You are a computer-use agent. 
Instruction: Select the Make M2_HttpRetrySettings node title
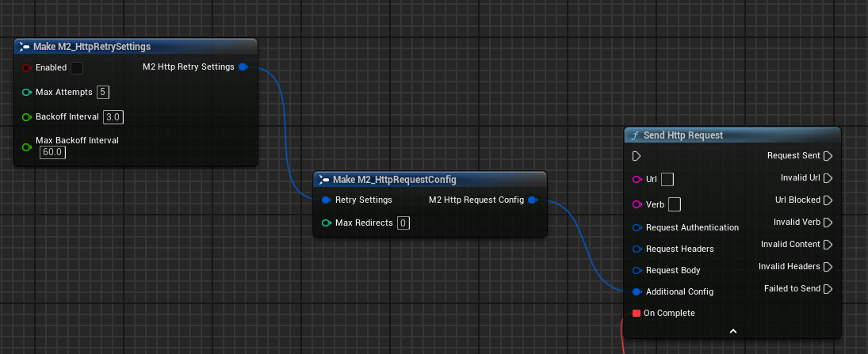(x=92, y=47)
